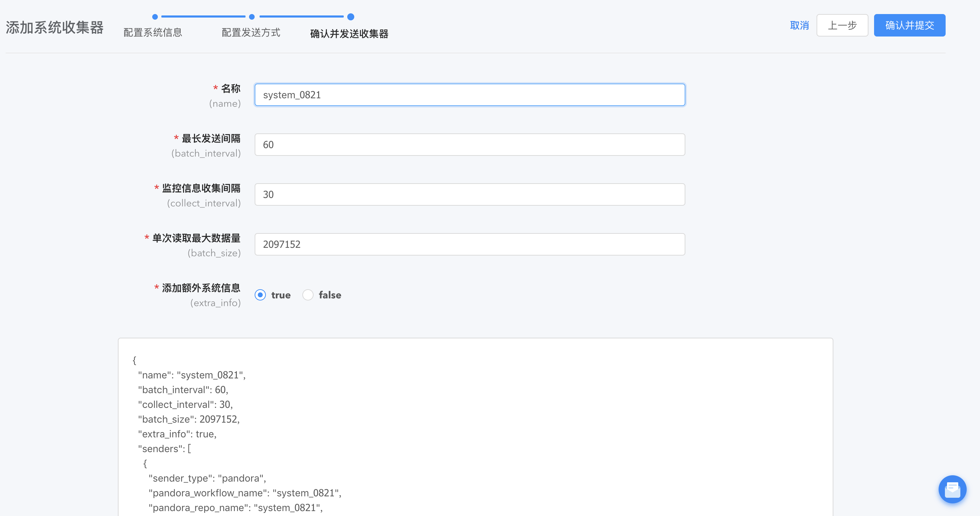This screenshot has width=980, height=516.
Task: Focus the batch_interval input with 60
Action: pos(470,145)
